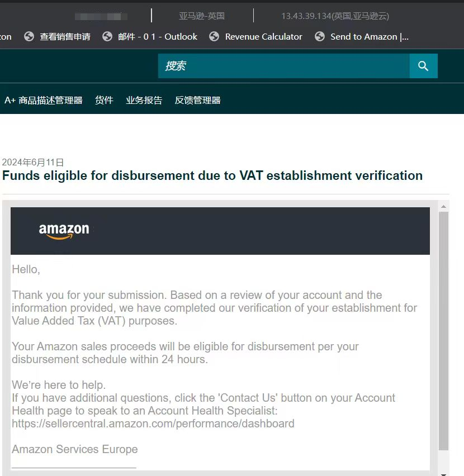Open the 查看销售申请 bookmark
The height and width of the screenshot is (476, 464).
coord(65,37)
